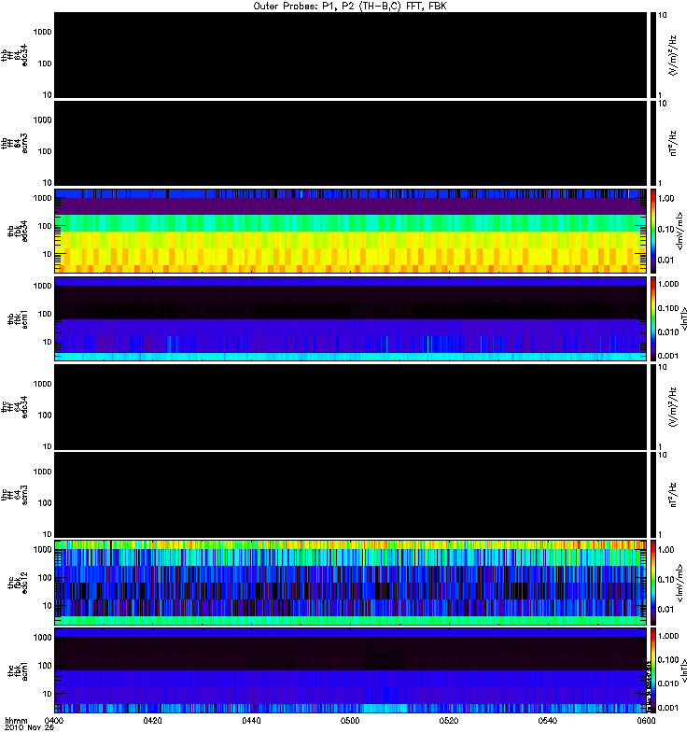
Task: Click the 0600 time axis label
Action: click(646, 720)
